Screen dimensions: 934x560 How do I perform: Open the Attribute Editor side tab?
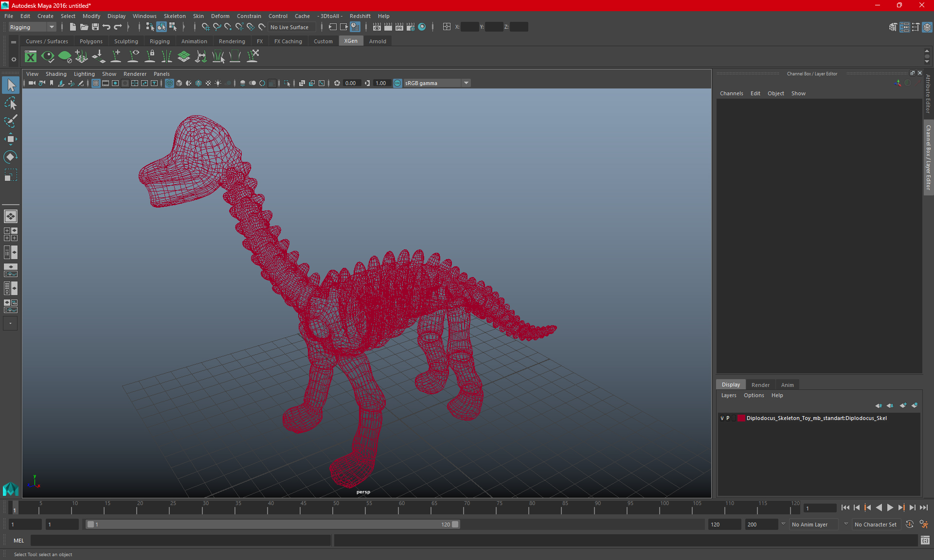click(928, 94)
